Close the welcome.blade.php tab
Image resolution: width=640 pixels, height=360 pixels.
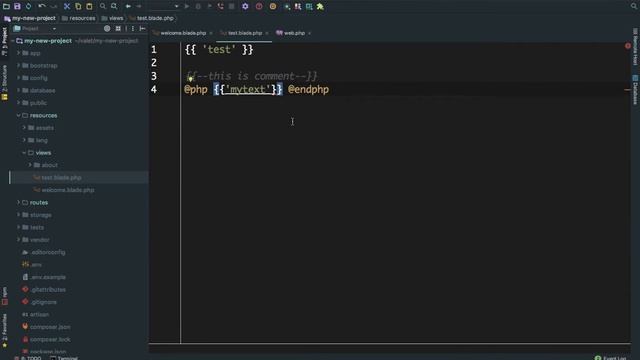coord(211,33)
